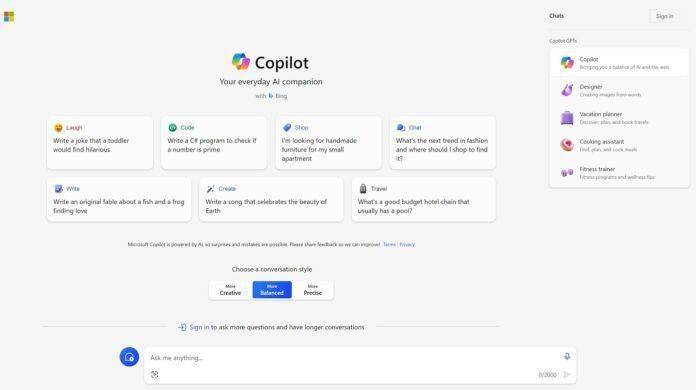696x390 pixels.
Task: Click the add image search icon
Action: (x=154, y=375)
